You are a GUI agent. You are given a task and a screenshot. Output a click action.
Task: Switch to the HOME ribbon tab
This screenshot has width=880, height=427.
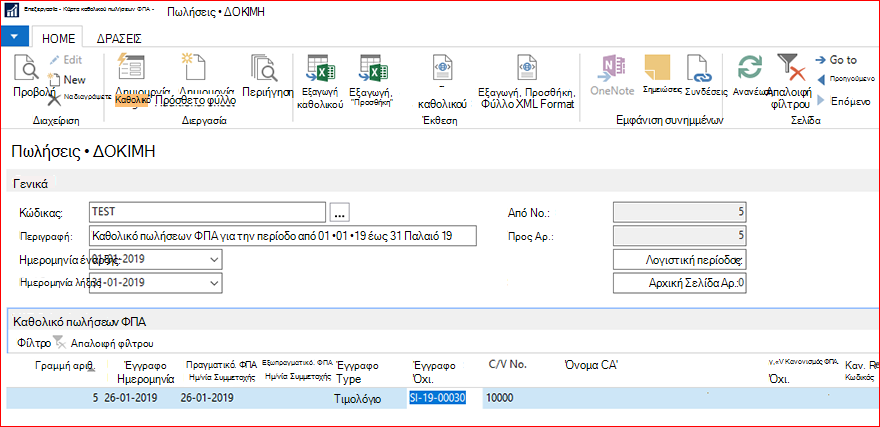click(x=59, y=38)
